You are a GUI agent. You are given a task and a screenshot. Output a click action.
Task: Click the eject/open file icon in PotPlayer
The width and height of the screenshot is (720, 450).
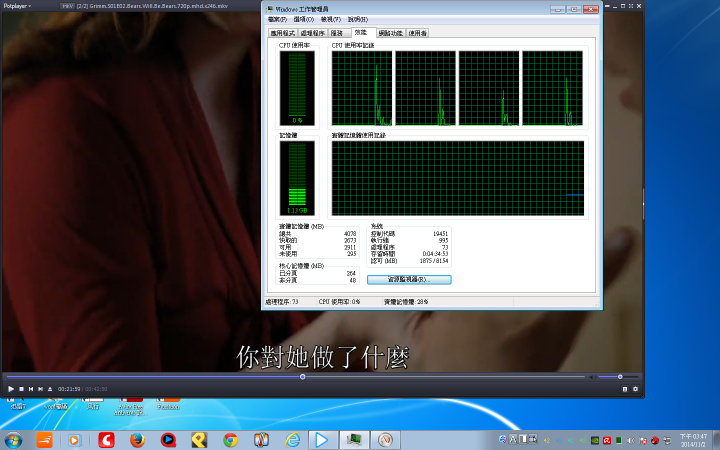tap(50, 389)
